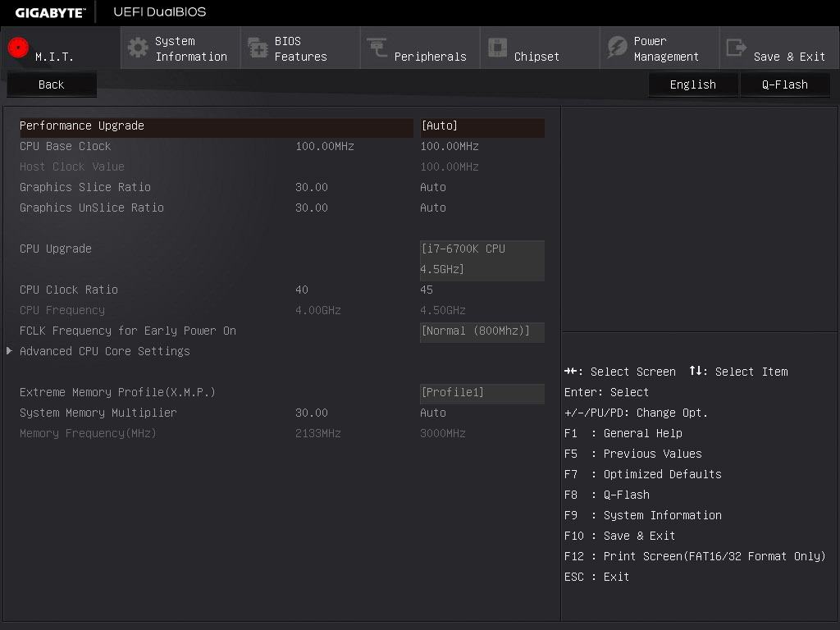Open the Save & Exit tab
Viewport: 840px width, 630px height.
779,48
